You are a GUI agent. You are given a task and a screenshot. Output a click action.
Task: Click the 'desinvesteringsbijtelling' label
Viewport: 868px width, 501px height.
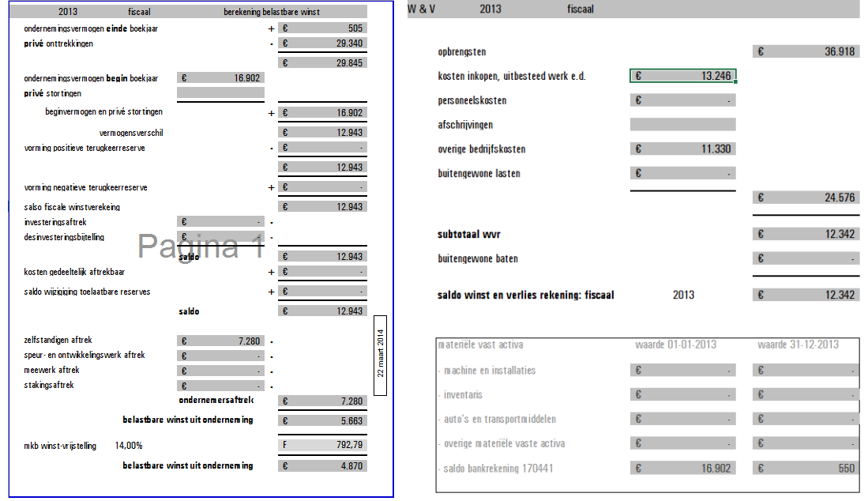tap(64, 237)
